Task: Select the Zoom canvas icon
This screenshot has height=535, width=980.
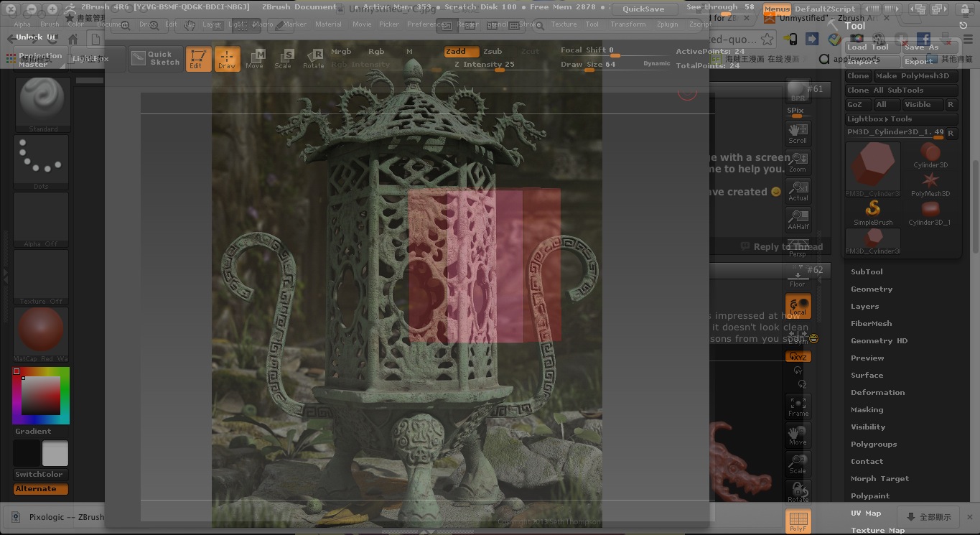Action: point(798,162)
